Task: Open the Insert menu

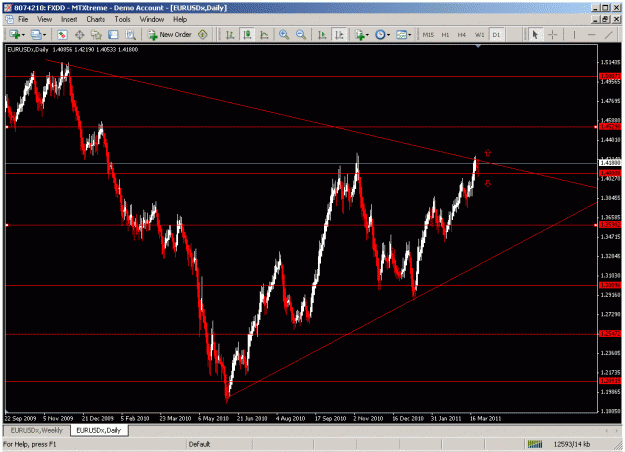Action: tap(69, 19)
